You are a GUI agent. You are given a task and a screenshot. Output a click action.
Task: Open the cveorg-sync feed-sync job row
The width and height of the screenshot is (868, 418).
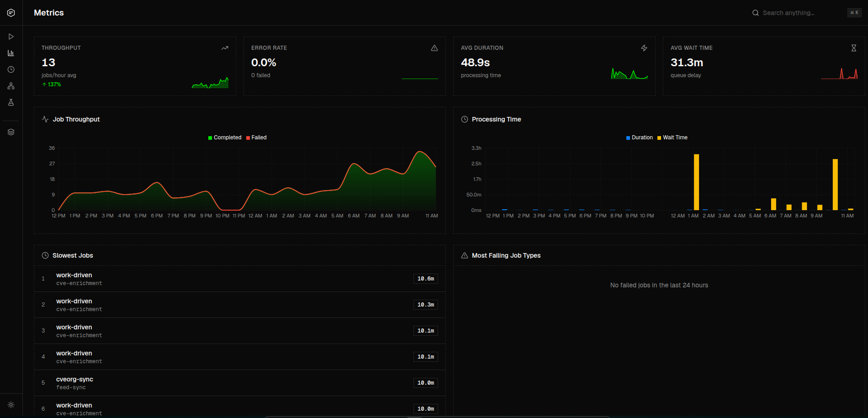coord(240,383)
